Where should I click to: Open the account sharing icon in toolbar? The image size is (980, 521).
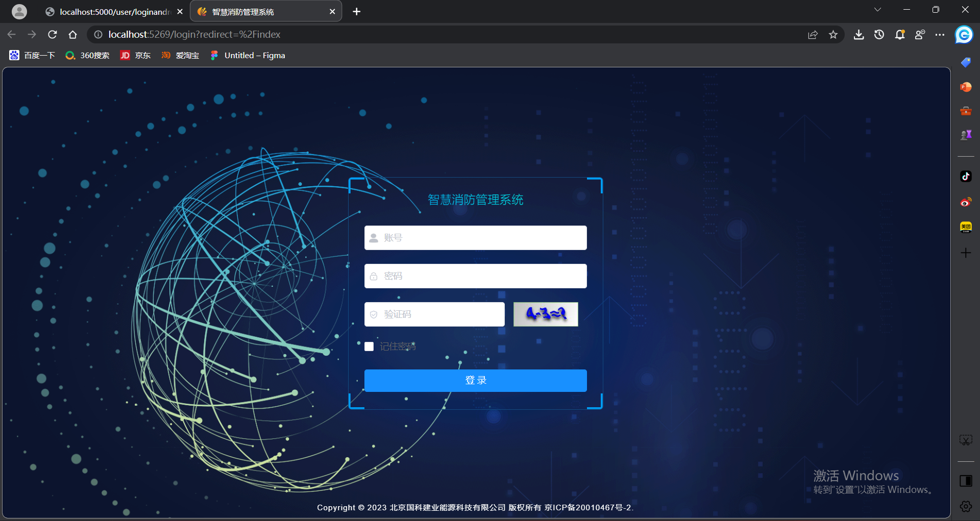point(920,34)
